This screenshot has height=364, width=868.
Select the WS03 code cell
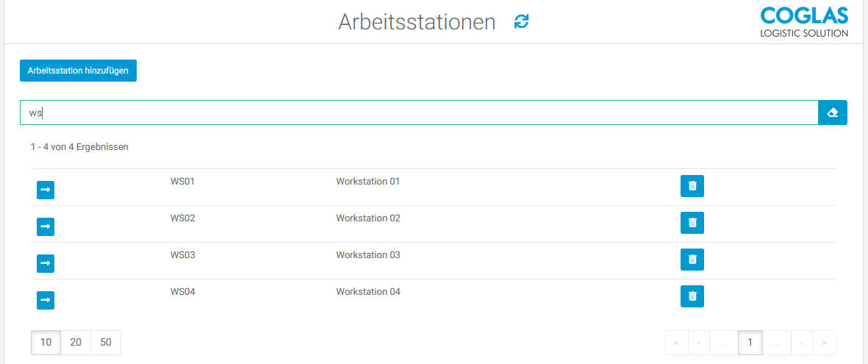tap(182, 255)
